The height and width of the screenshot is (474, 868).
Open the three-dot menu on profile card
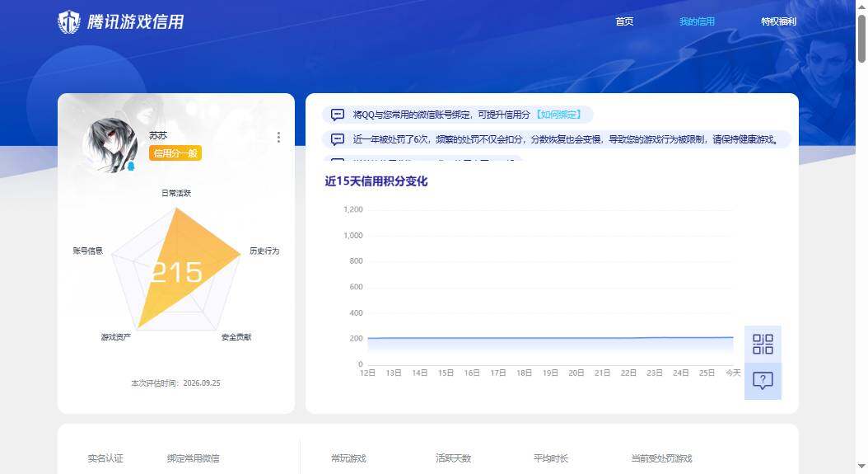tap(278, 137)
